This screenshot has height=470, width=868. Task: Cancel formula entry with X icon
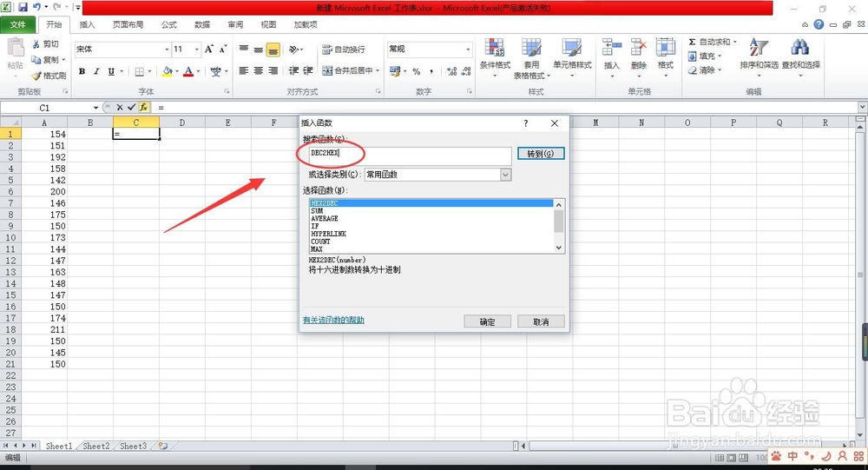[120, 108]
